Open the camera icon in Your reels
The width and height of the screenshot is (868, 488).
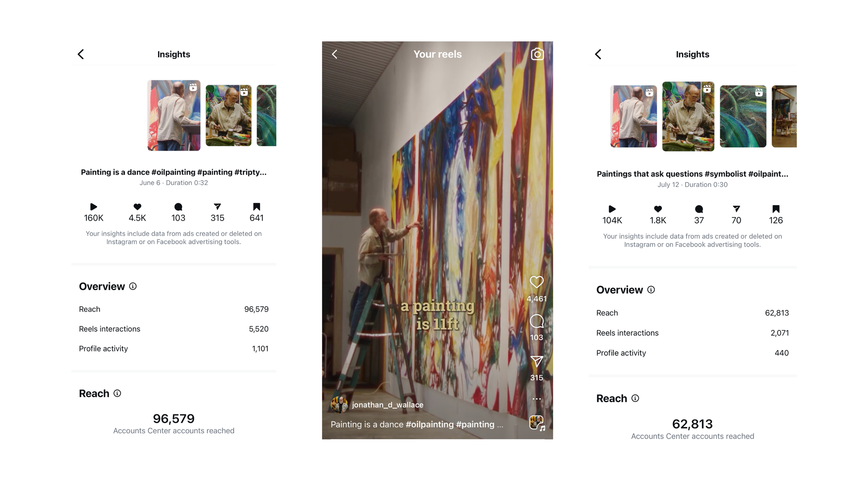(537, 54)
